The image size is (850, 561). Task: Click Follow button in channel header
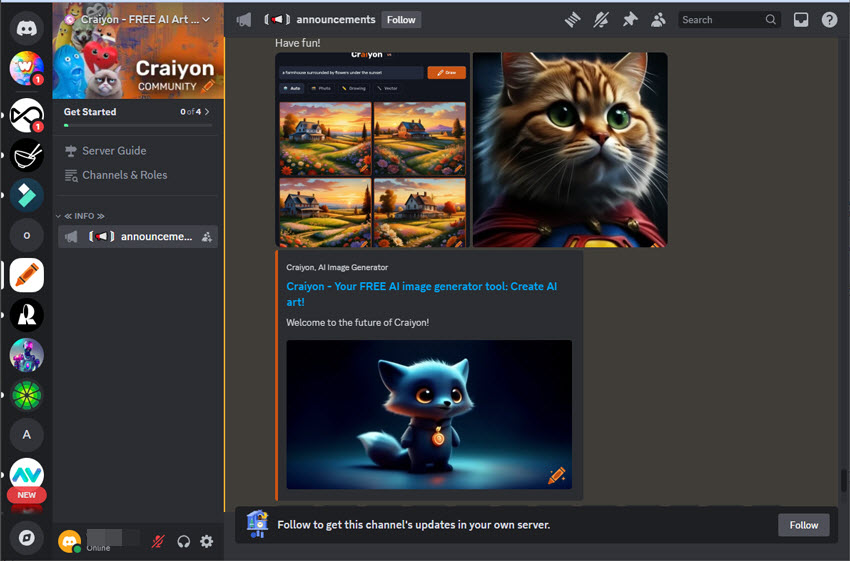(401, 20)
